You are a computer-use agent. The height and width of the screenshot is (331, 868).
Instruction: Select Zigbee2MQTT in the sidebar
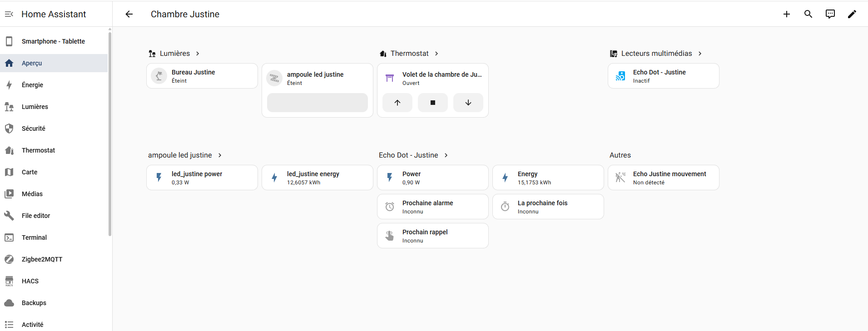point(42,259)
